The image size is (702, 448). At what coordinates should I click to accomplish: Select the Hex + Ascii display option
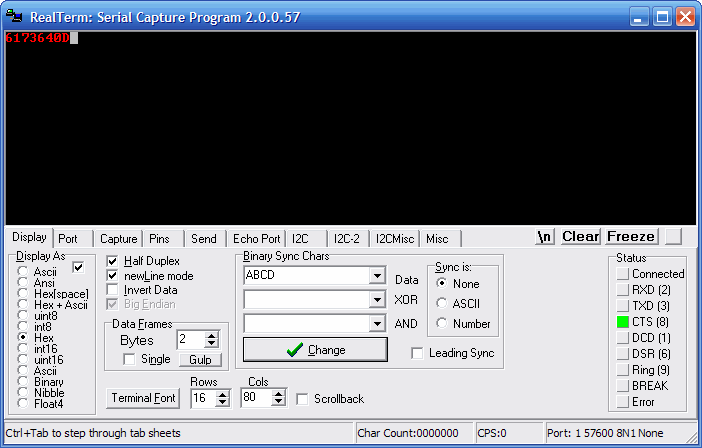(x=24, y=305)
